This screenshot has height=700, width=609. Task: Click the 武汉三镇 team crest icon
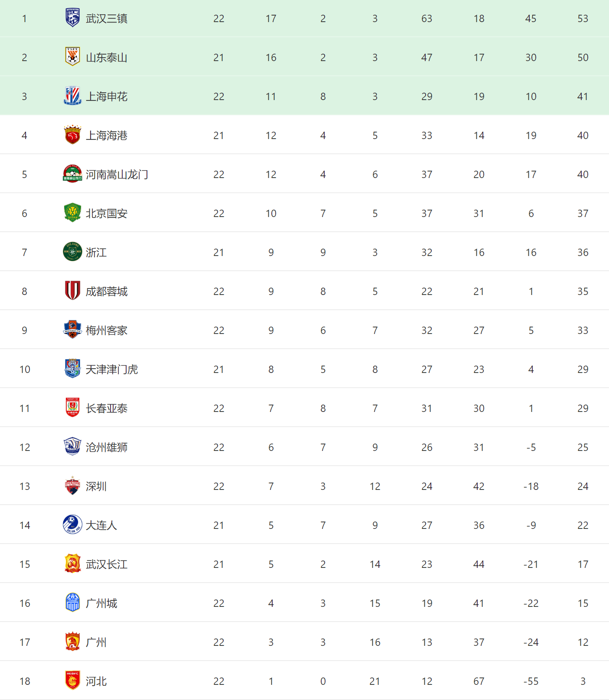click(72, 18)
